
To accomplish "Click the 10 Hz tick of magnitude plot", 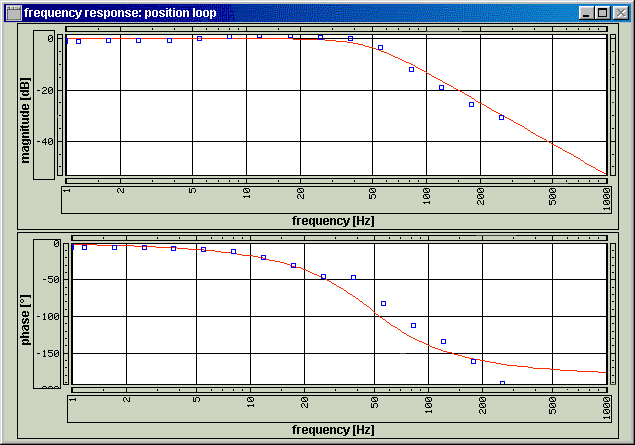I will [x=246, y=194].
